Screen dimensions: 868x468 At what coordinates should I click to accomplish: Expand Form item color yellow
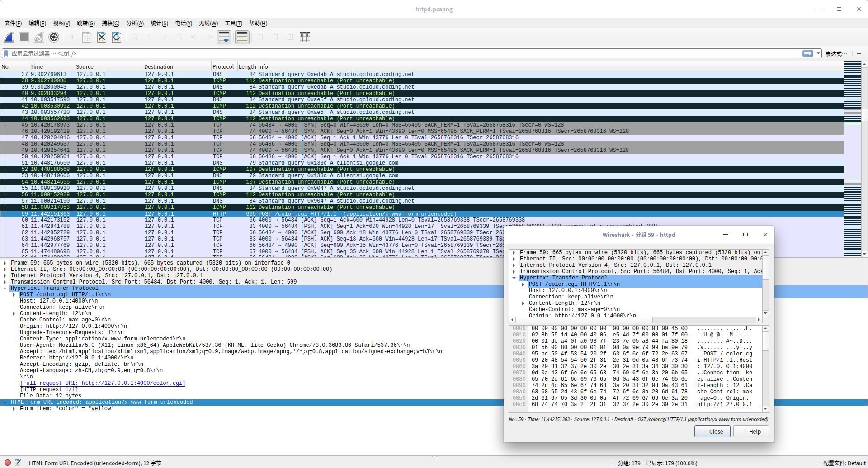pyautogui.click(x=14, y=408)
